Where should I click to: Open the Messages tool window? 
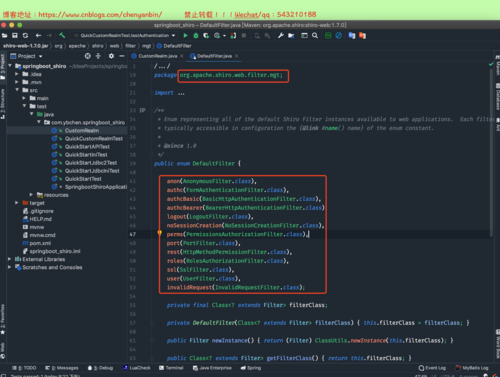click(x=62, y=368)
